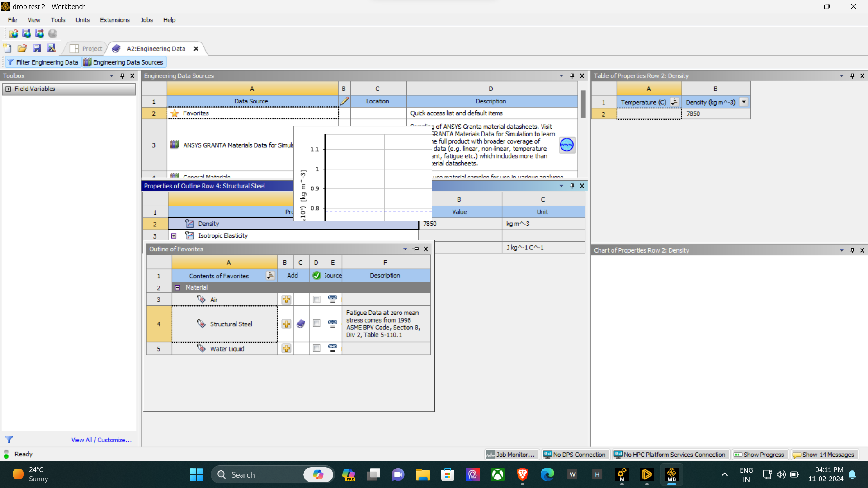Open the Extensions menu
Viewport: 868px width, 488px height.
[x=114, y=20]
